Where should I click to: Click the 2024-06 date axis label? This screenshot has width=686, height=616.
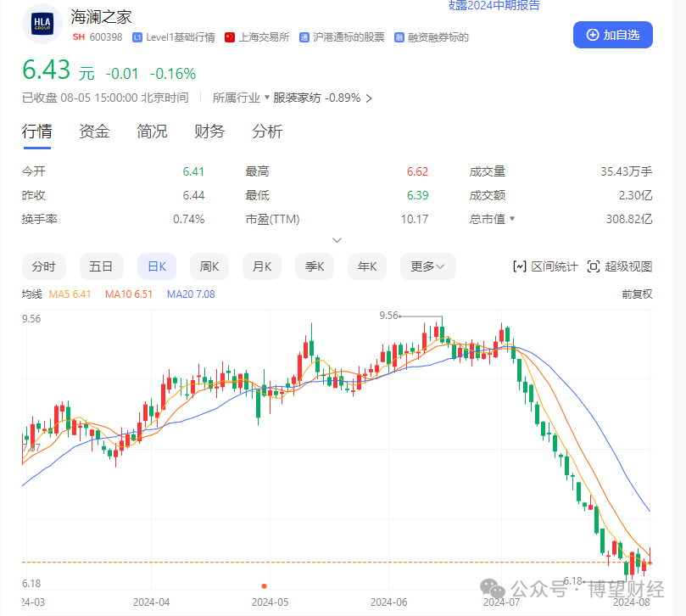tap(388, 602)
